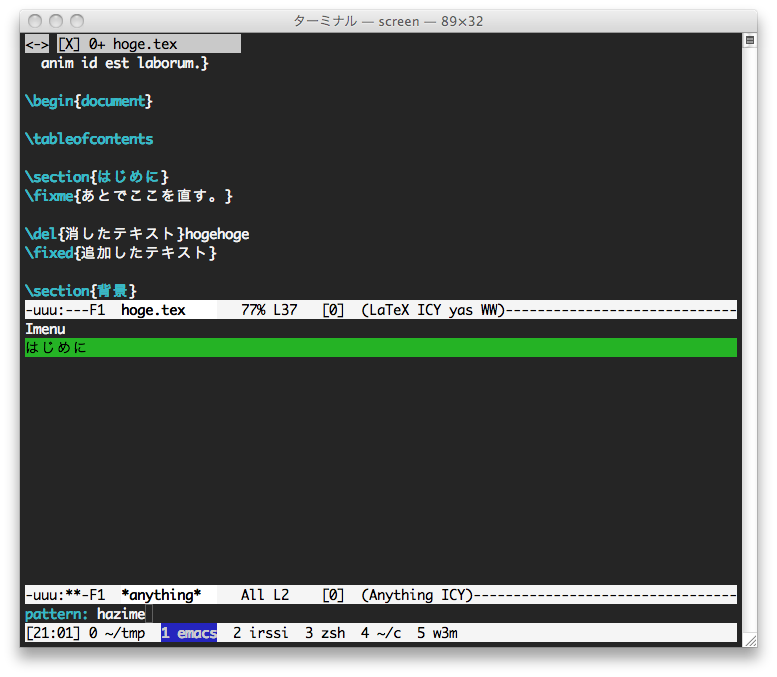Click hoge.tex buffer name in mode line

click(x=153, y=310)
